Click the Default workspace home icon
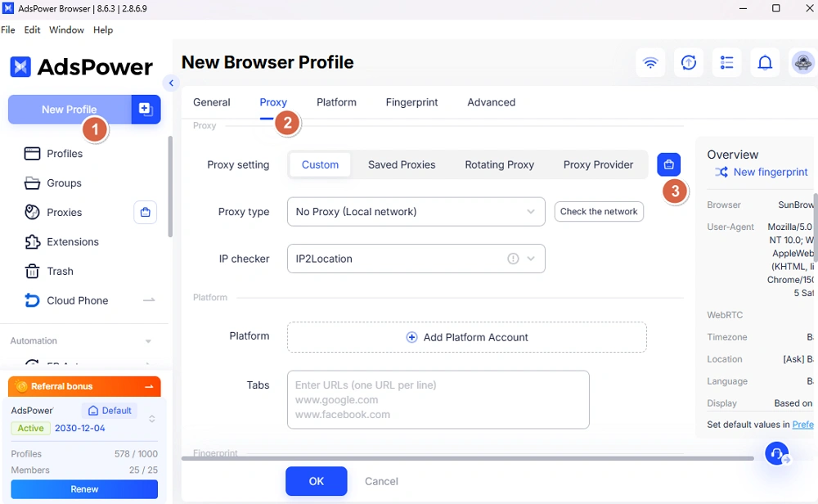 click(x=93, y=411)
